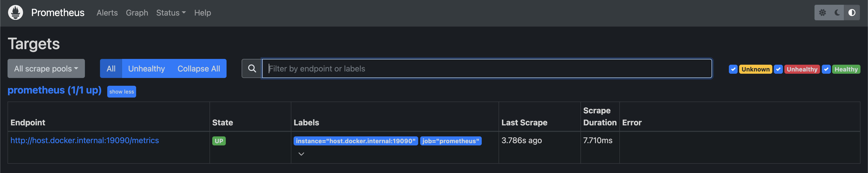This screenshot has height=173, width=868.
Task: Open the Alerts page
Action: pos(107,13)
